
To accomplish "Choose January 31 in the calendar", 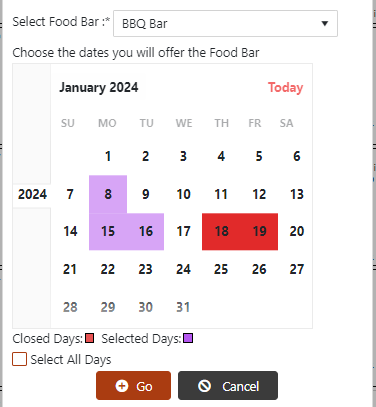I will point(183,307).
